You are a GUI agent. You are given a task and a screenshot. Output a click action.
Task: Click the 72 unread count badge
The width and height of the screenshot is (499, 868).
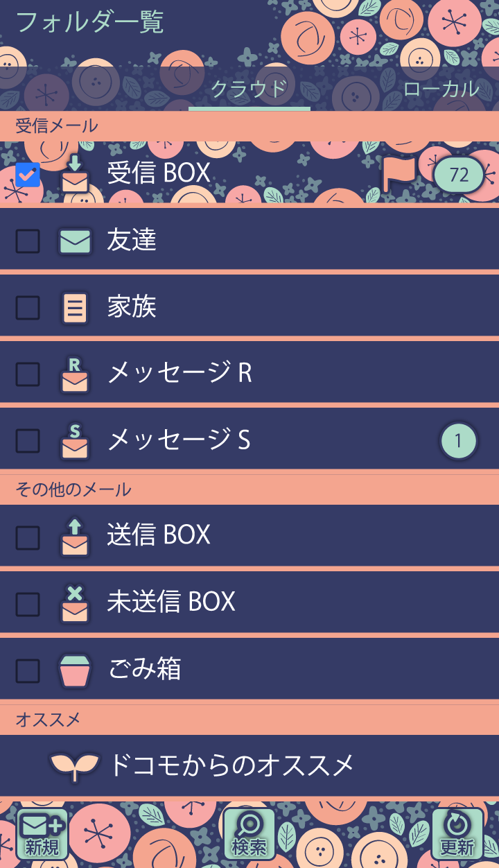(459, 174)
